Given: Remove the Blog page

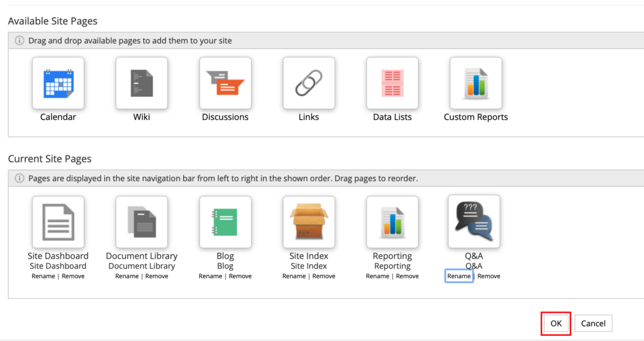Looking at the screenshot, I should click(240, 276).
